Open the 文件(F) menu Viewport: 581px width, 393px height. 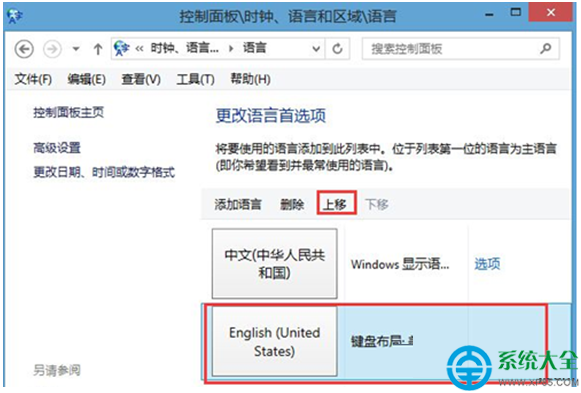coord(33,79)
